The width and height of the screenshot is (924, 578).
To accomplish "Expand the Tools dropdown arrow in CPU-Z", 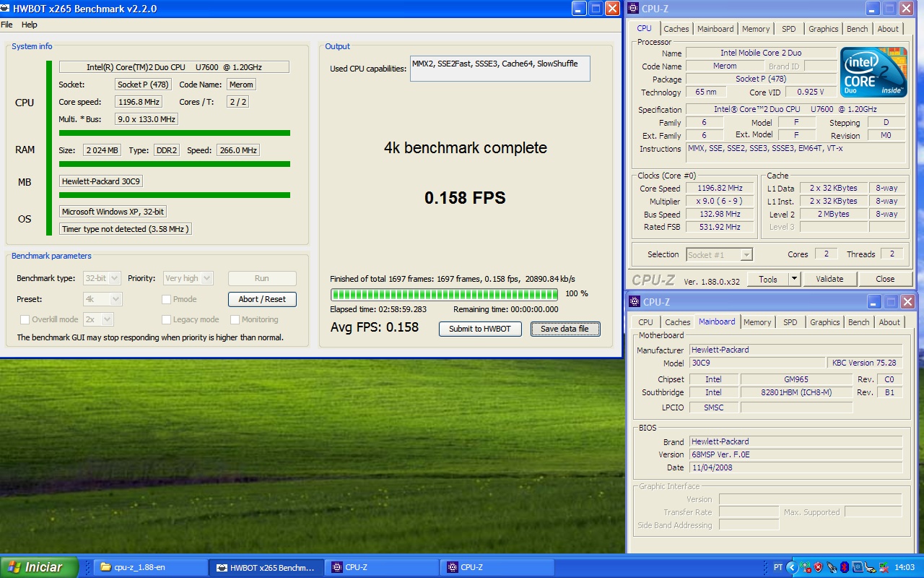I will coord(794,279).
